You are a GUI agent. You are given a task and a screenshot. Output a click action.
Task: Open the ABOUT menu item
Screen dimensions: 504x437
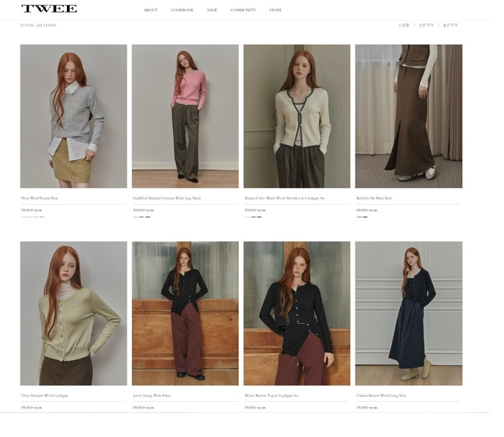coord(151,10)
